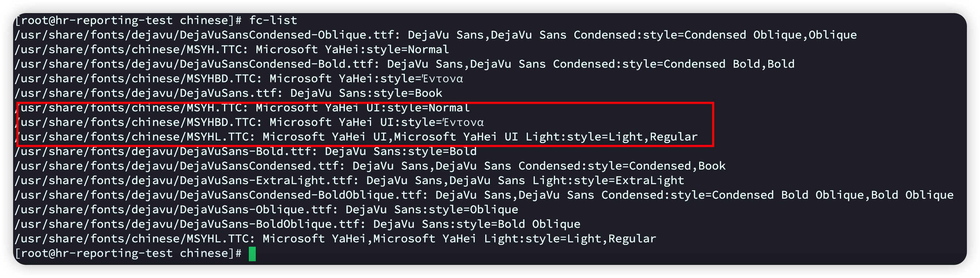The image size is (980, 278).
Task: Click the DejaVuSans-BoldOblique.ttf line
Action: pyautogui.click(x=298, y=225)
